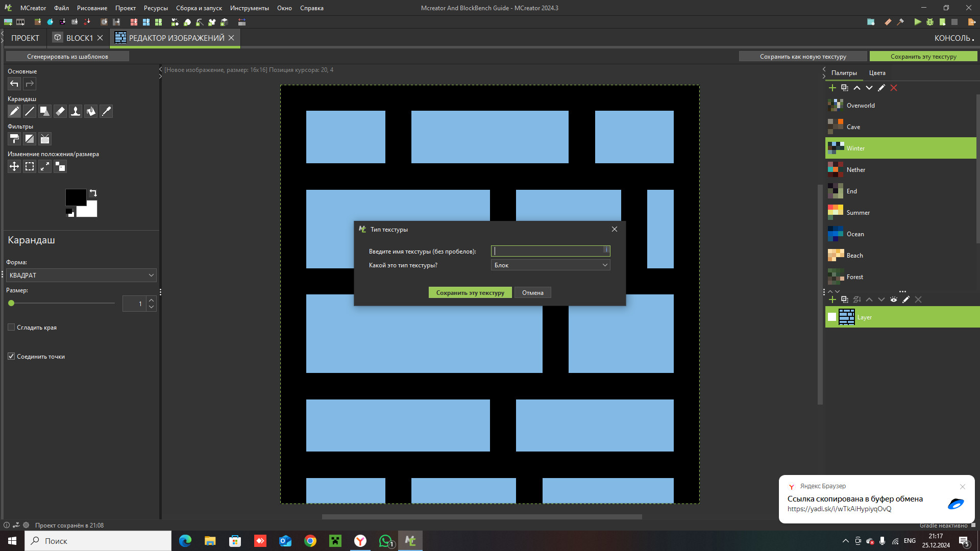Enable the Сгладить края checkbox
This screenshot has width=980, height=551.
[11, 327]
